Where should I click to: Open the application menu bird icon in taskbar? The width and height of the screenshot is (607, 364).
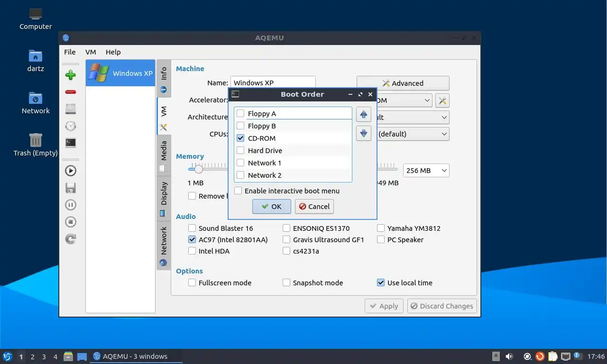8,356
